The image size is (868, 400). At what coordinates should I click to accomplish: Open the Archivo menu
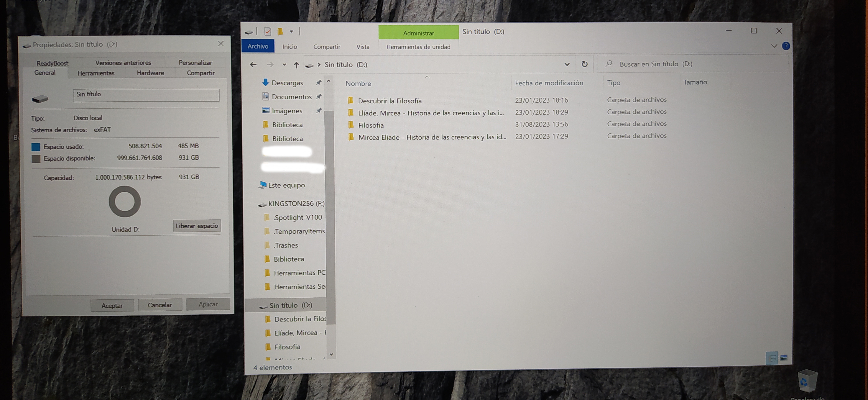tap(258, 46)
